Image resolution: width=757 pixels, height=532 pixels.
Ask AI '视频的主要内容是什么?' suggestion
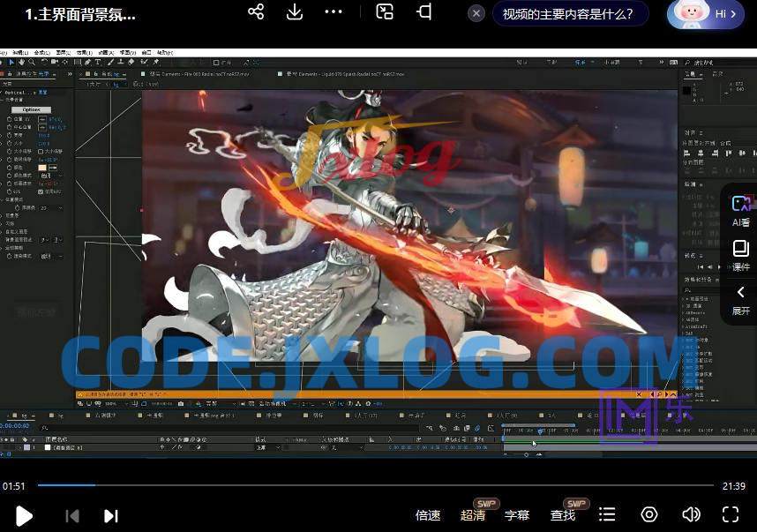pos(568,14)
